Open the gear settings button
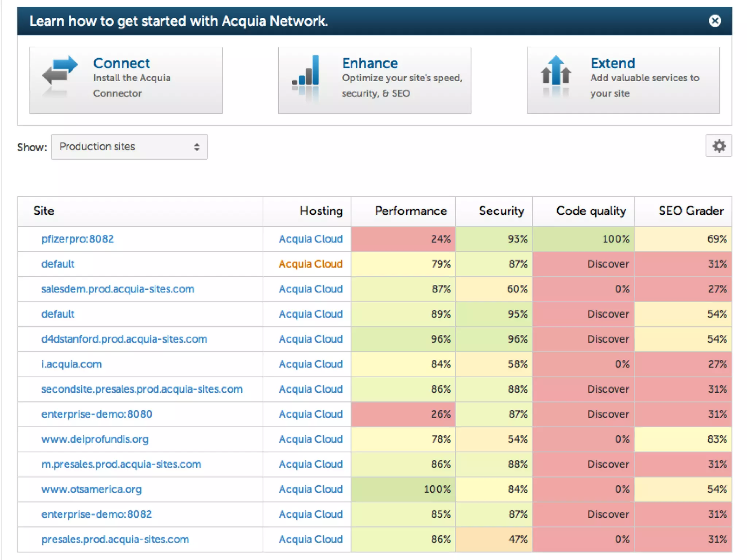The image size is (747, 560). coord(718,146)
